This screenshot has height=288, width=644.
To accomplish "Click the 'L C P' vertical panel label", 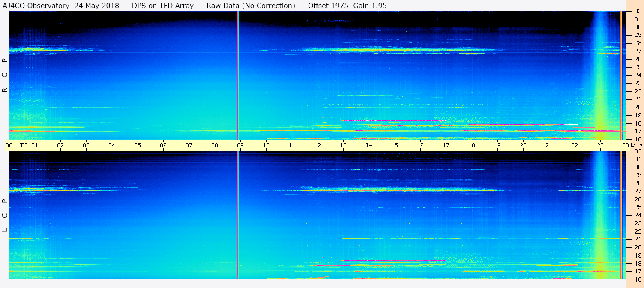I will 5,216.
